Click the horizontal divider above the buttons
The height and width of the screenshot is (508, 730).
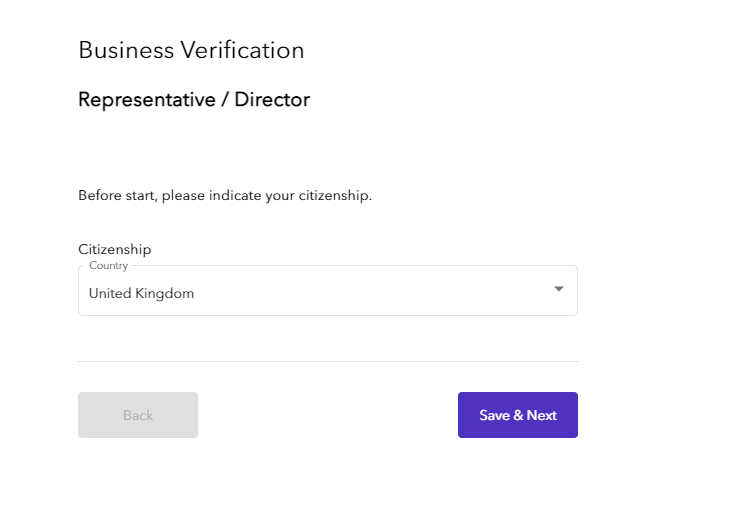(x=327, y=361)
